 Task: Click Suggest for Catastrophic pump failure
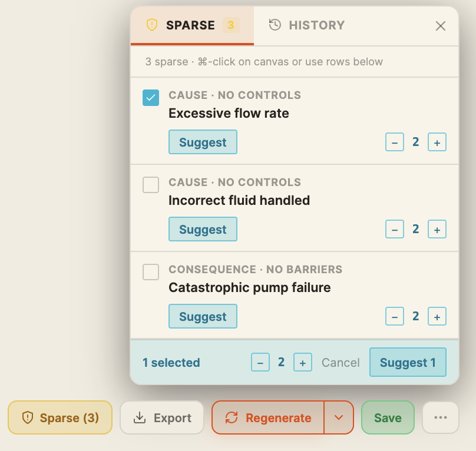click(x=203, y=316)
